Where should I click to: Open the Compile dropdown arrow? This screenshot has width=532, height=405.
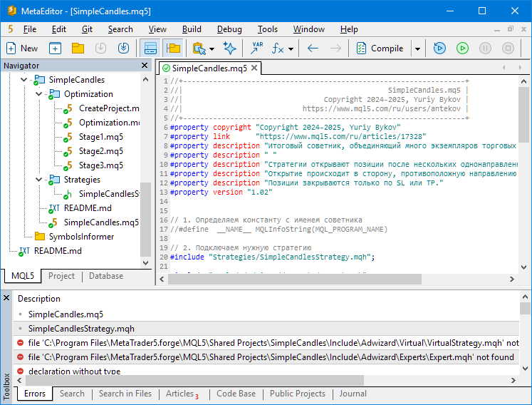(417, 49)
